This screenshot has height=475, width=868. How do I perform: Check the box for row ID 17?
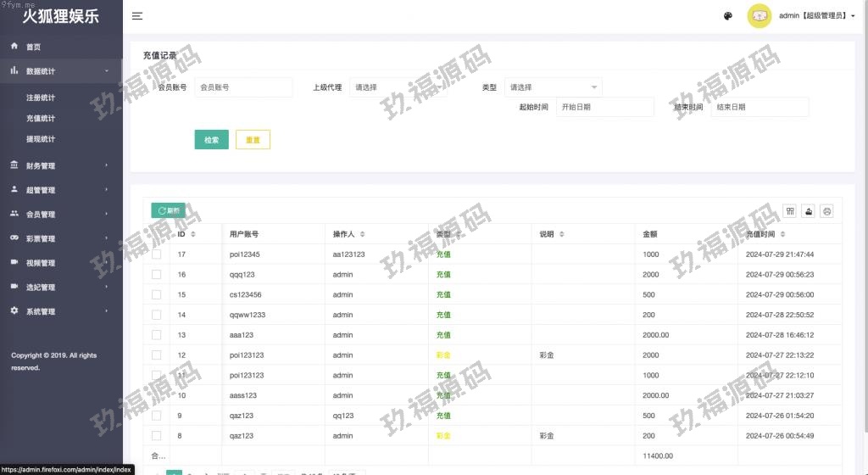click(156, 254)
